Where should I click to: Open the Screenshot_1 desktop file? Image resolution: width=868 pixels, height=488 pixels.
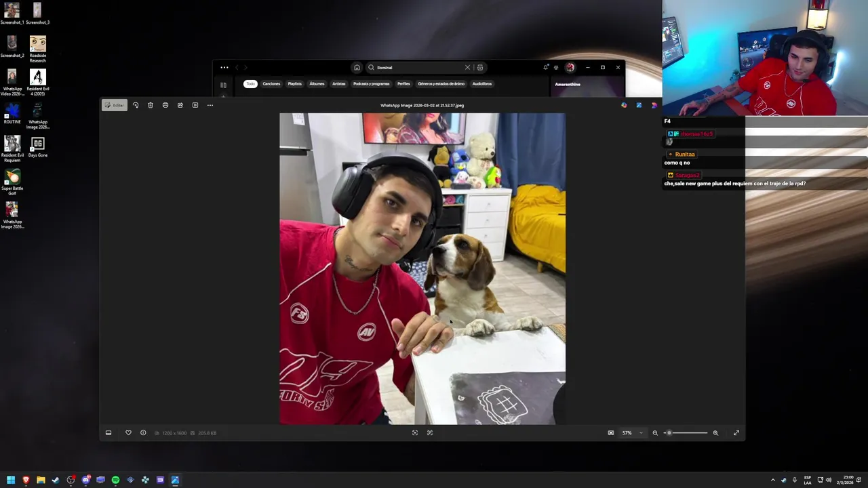coord(12,13)
